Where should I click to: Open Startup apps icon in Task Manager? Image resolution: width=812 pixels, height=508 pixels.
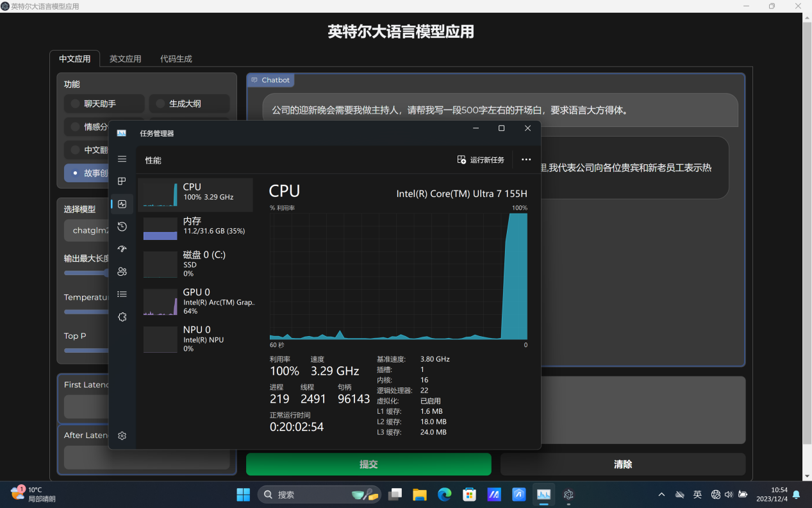(122, 249)
